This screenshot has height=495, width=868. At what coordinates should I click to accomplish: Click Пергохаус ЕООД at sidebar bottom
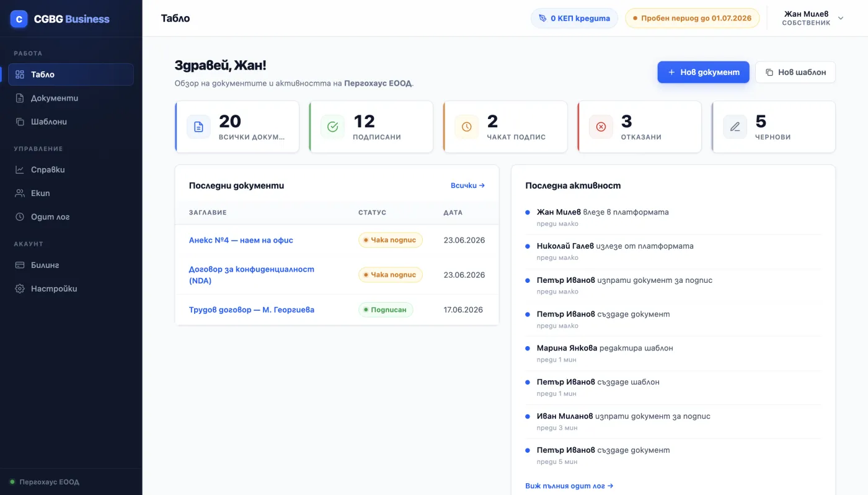click(x=50, y=482)
